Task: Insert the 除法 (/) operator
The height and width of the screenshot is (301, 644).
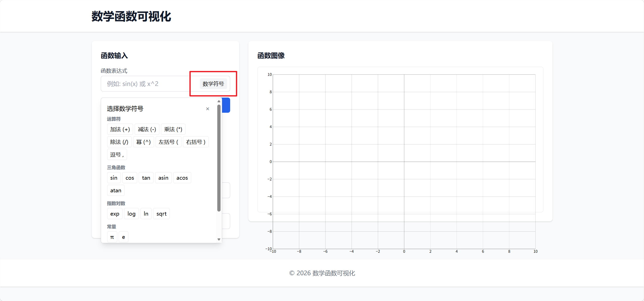Action: (119, 142)
